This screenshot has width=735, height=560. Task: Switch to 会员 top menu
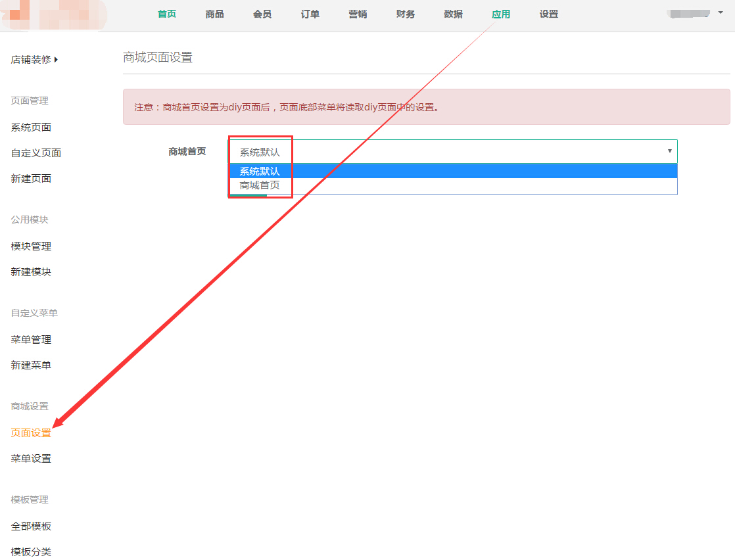click(262, 14)
